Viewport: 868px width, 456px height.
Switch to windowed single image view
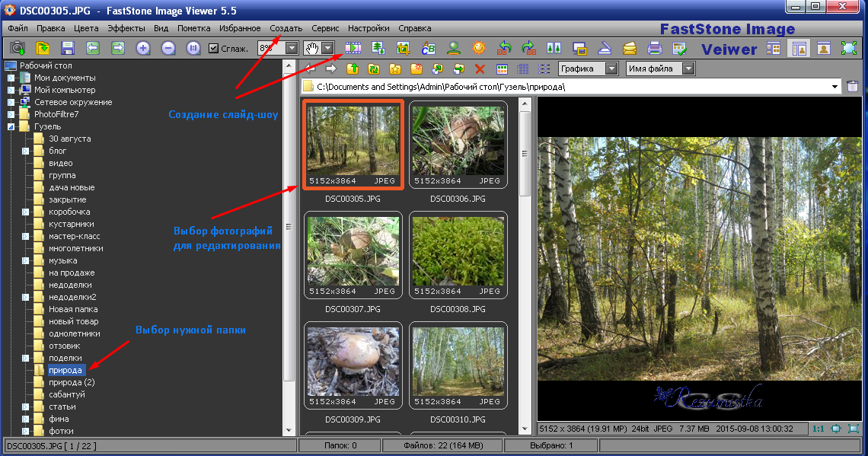pos(824,48)
